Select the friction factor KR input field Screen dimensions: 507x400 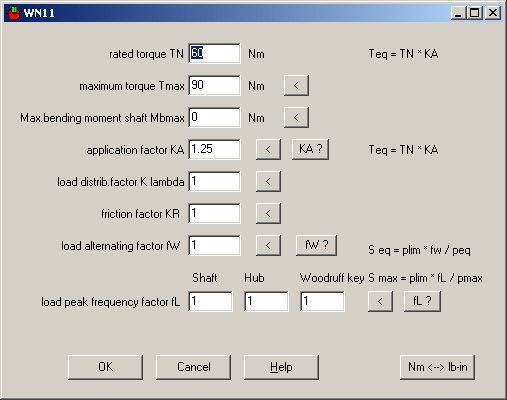click(214, 213)
